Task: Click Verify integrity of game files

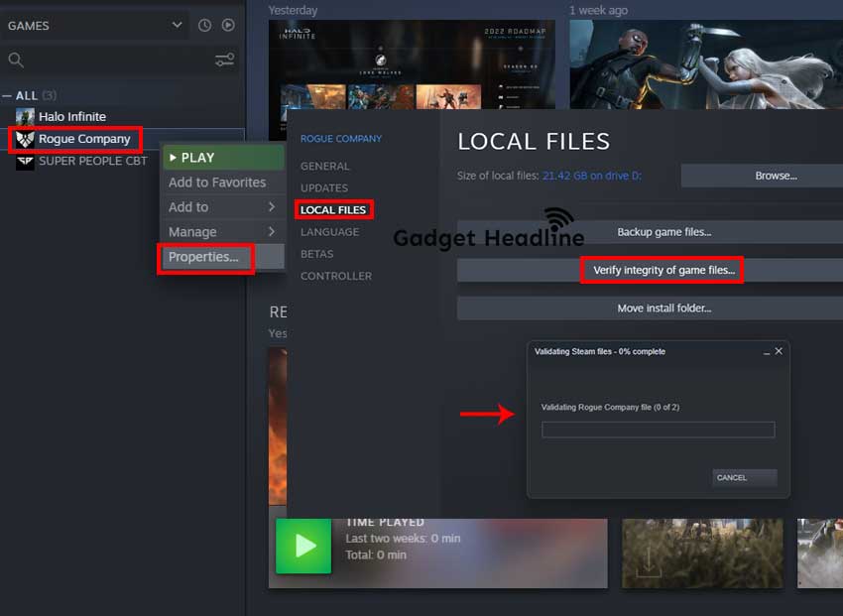Action: [662, 269]
